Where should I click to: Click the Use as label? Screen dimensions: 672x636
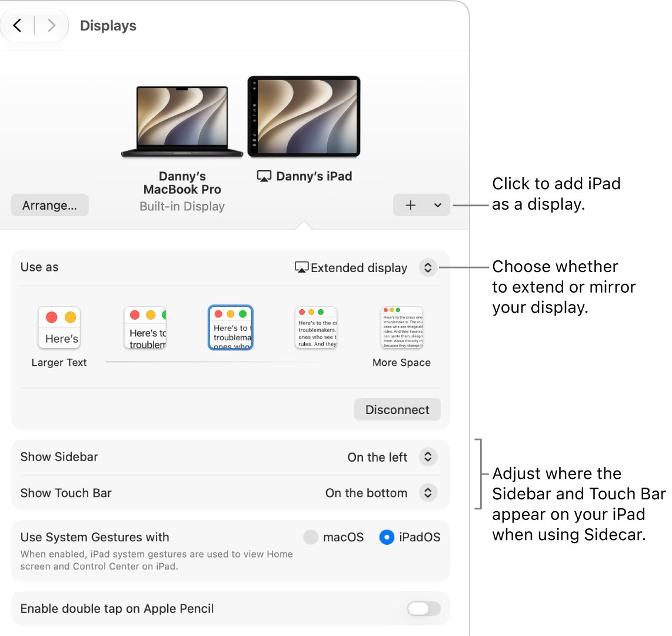[x=39, y=267]
